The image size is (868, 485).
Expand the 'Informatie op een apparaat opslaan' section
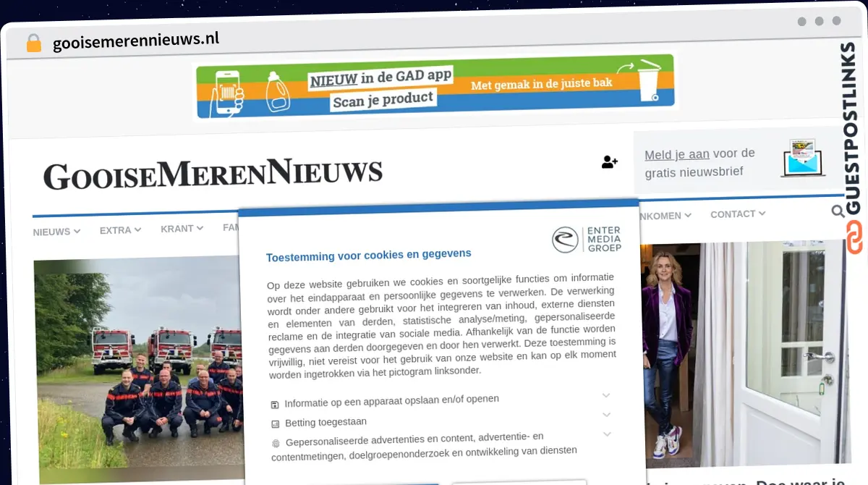pos(606,395)
